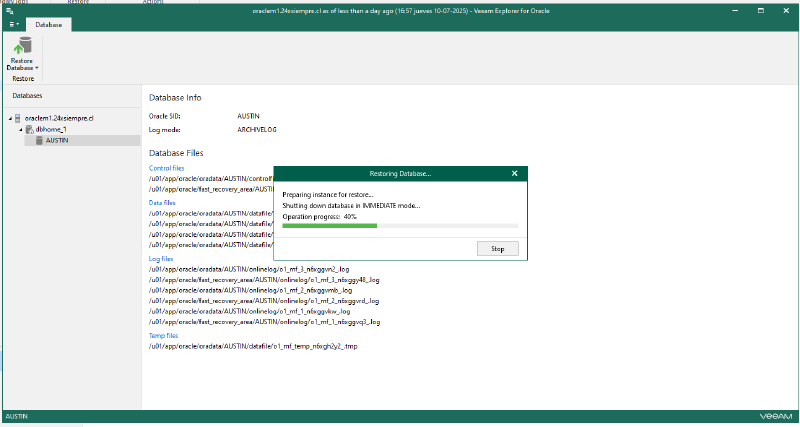This screenshot has height=427, width=800.
Task: Stop the database restore operation
Action: tap(498, 249)
